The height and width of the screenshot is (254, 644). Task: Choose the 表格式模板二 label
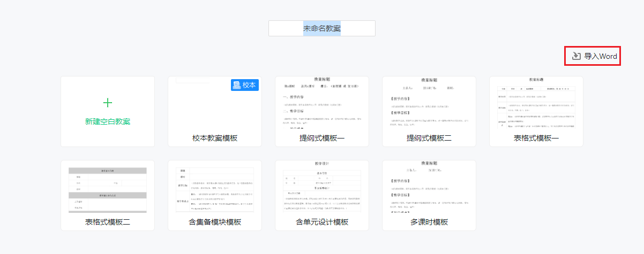[108, 222]
